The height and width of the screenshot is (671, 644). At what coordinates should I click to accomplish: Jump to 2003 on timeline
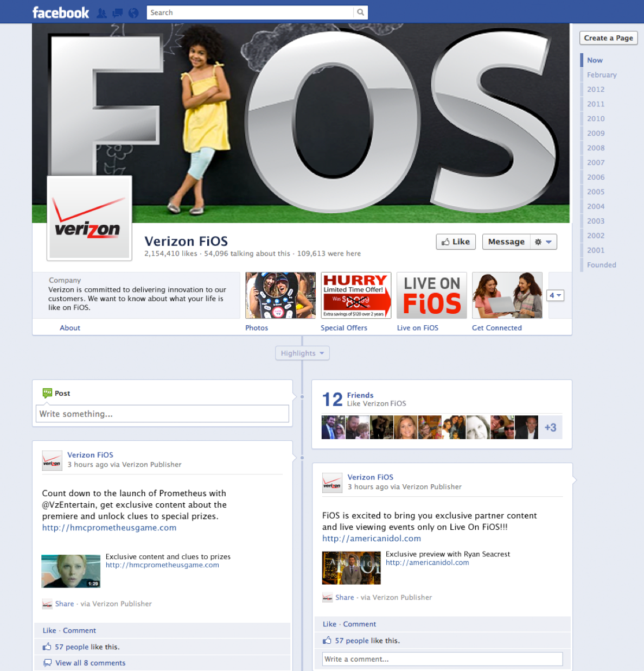click(596, 221)
